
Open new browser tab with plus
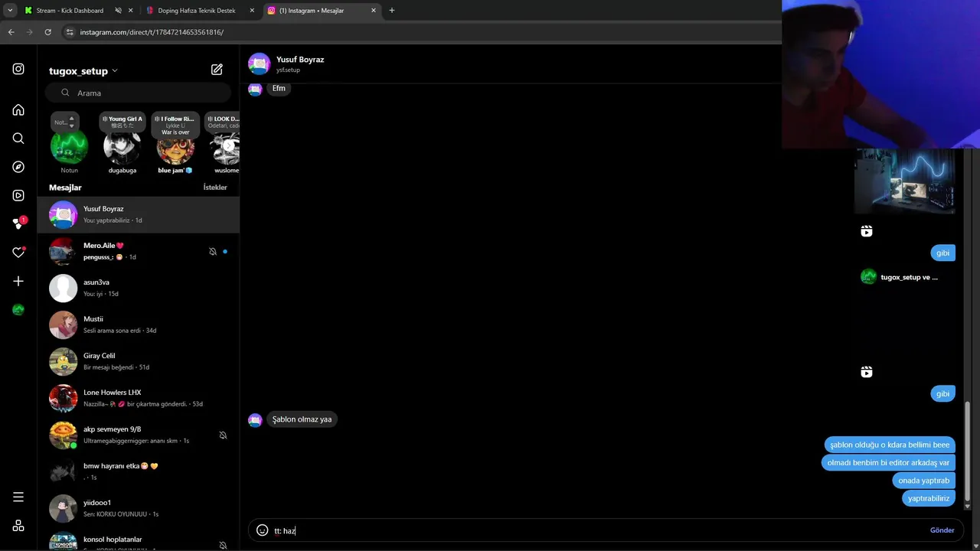pos(392,11)
